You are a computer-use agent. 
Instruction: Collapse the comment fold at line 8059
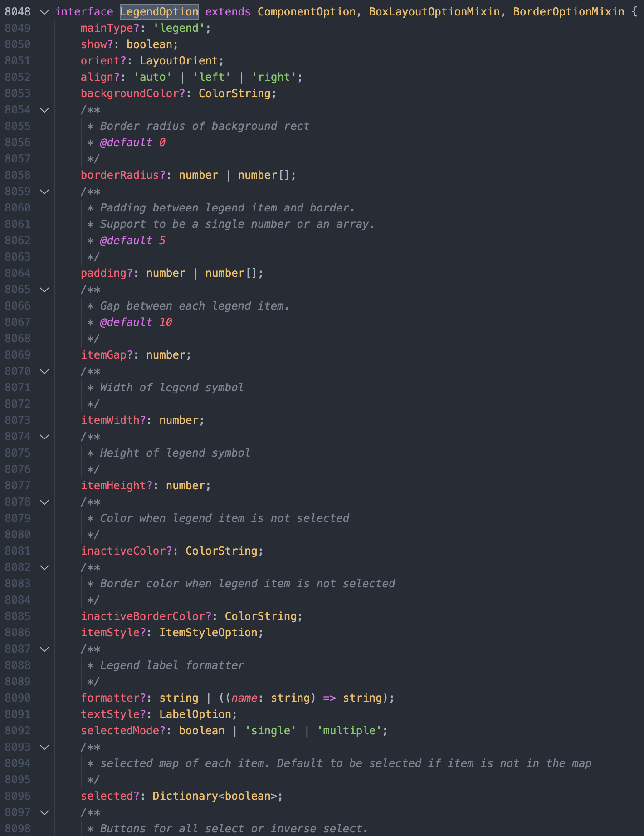click(x=44, y=192)
